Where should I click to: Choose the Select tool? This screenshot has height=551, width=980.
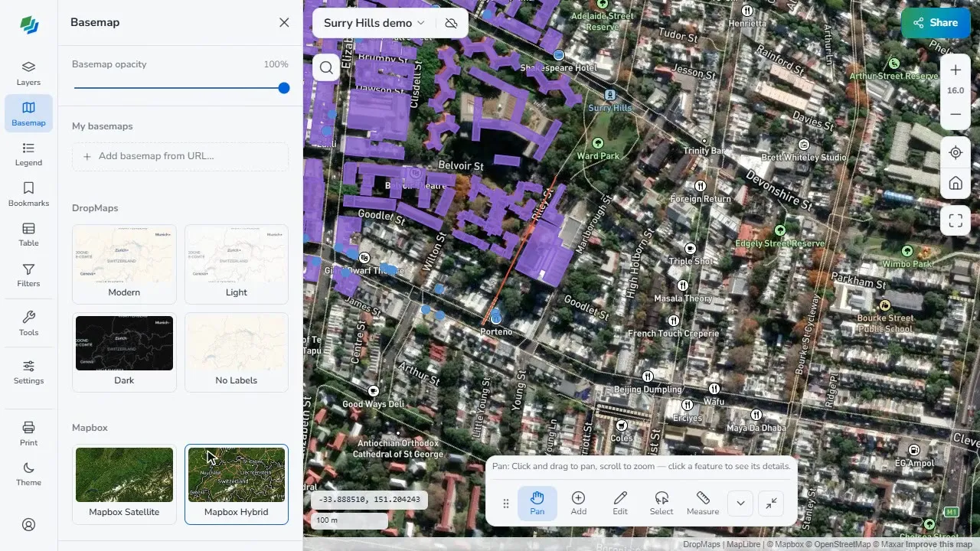coord(661,503)
